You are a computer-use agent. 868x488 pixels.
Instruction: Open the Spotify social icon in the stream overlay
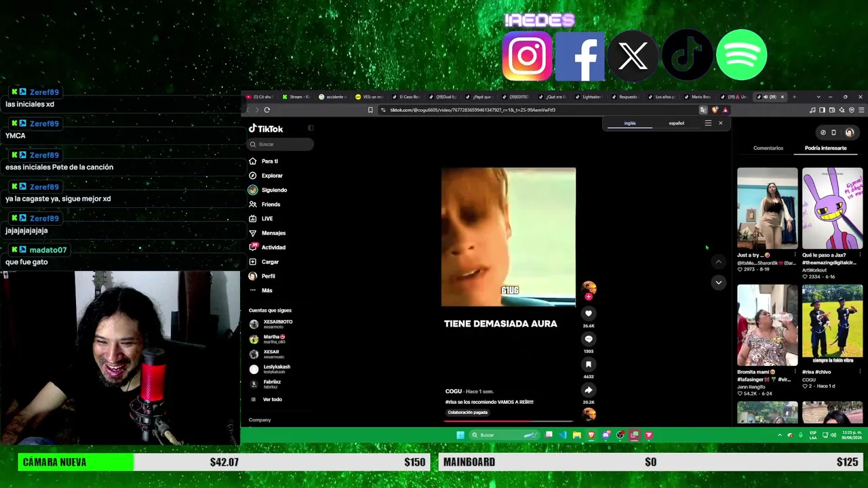(741, 55)
